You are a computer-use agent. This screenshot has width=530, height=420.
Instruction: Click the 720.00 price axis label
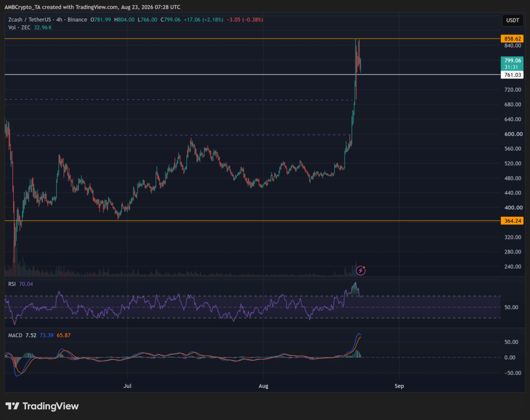(513, 90)
